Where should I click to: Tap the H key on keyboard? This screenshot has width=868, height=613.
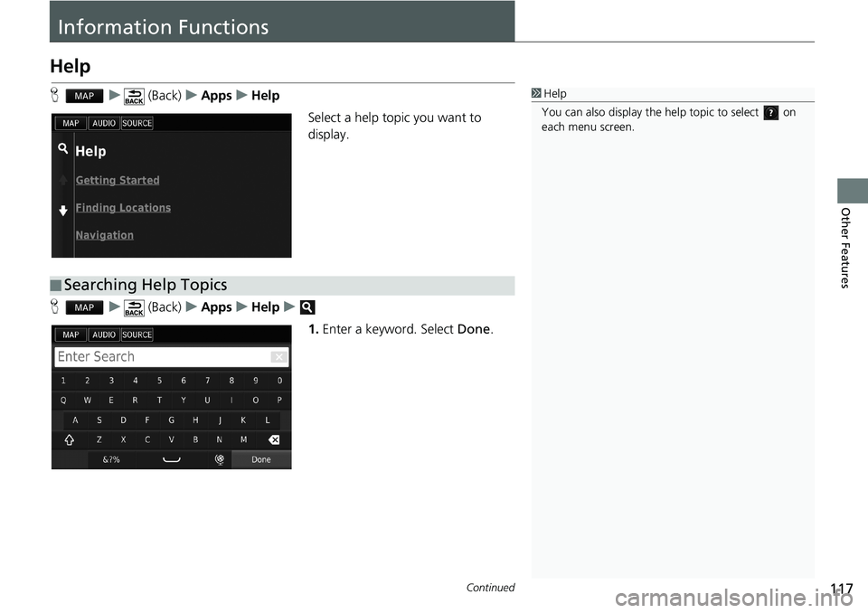[195, 420]
